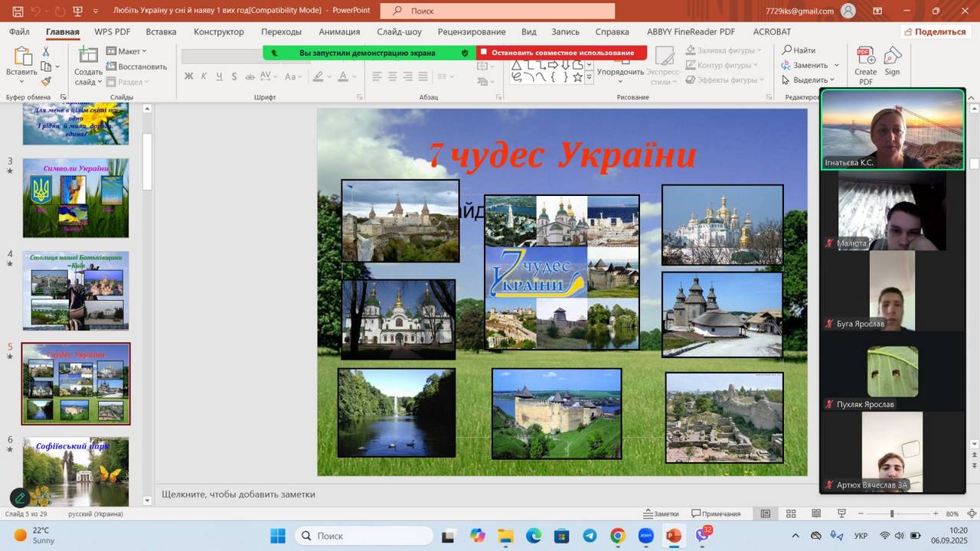The height and width of the screenshot is (551, 980).
Task: Open the Выделить dropdown
Action: click(808, 80)
